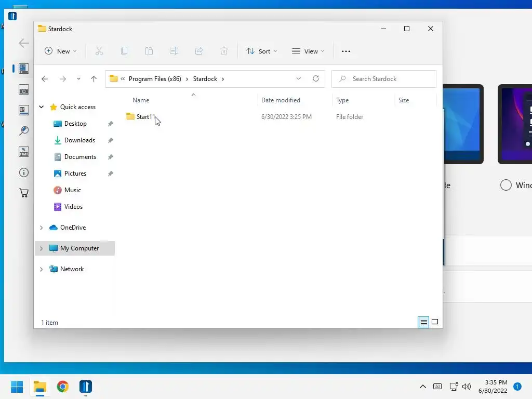Click the Stardock breadcrumb segment
Viewport: 532px width, 399px height.
click(x=205, y=79)
